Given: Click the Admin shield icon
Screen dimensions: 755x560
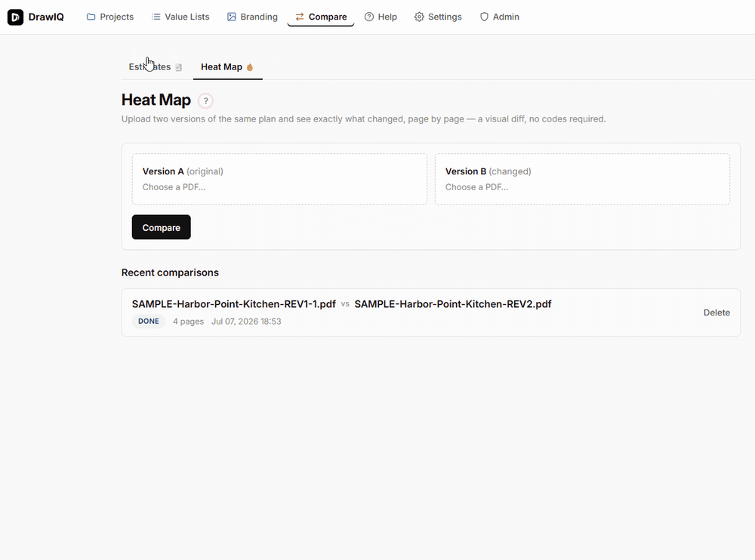Looking at the screenshot, I should point(484,17).
